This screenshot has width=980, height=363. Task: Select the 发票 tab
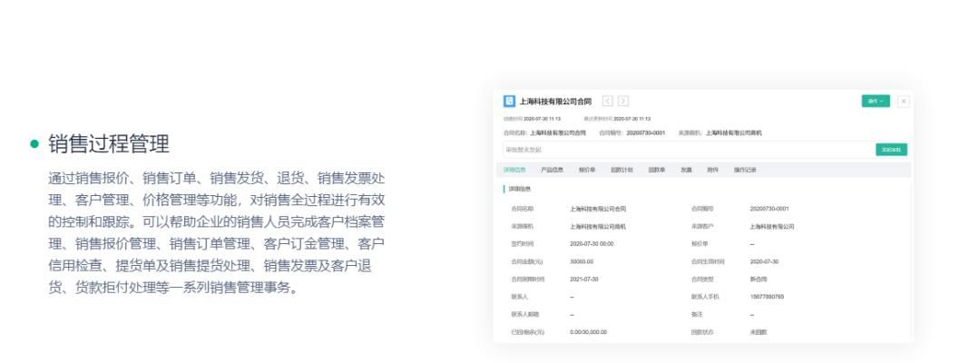point(686,170)
